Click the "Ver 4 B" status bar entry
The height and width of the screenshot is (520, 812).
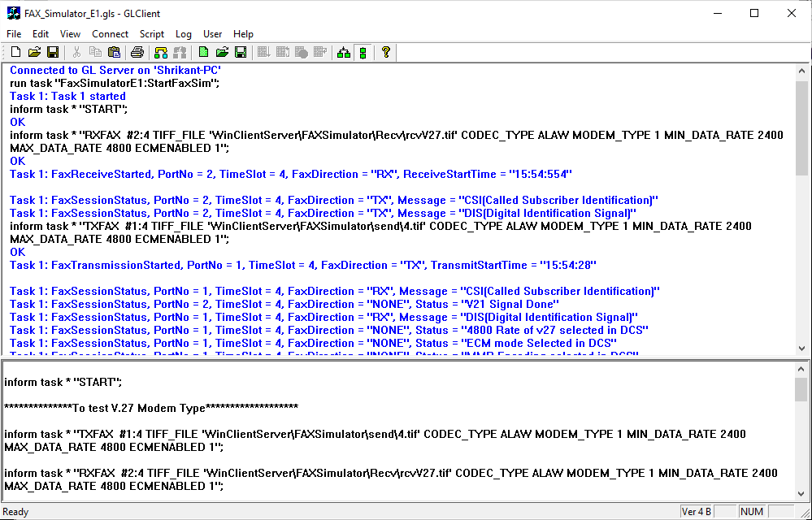[x=696, y=512]
